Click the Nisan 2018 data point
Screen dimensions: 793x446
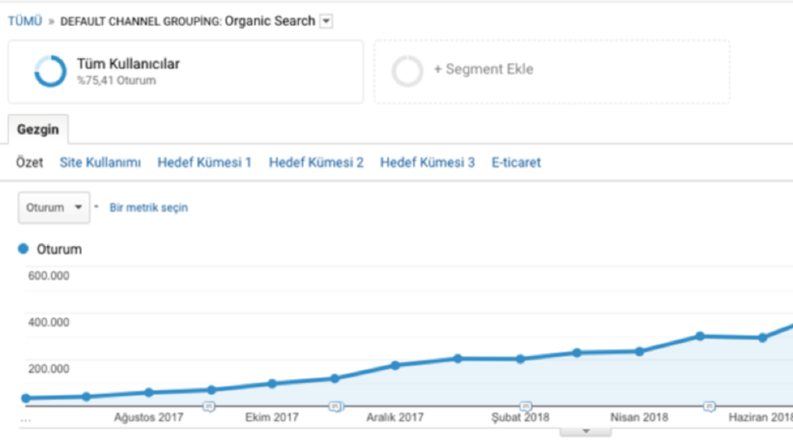click(x=639, y=351)
